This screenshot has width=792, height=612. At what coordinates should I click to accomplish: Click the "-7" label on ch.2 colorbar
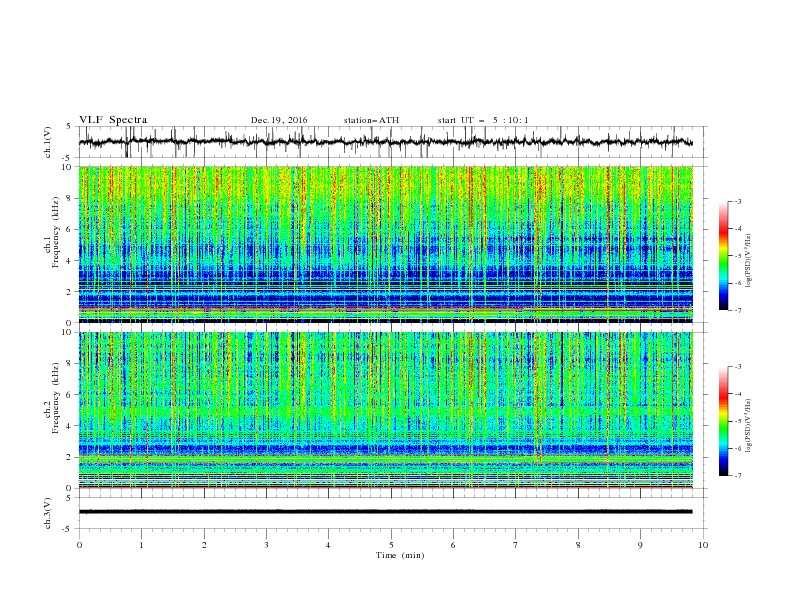(x=737, y=475)
